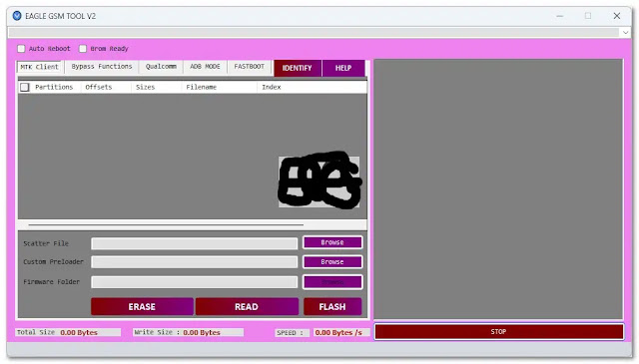This screenshot has height=364, width=639.
Task: Click the FLASH button
Action: click(332, 306)
